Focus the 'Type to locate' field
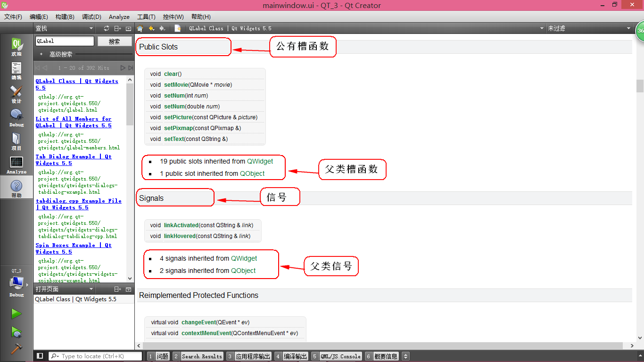Image resolution: width=644 pixels, height=362 pixels. 96,356
